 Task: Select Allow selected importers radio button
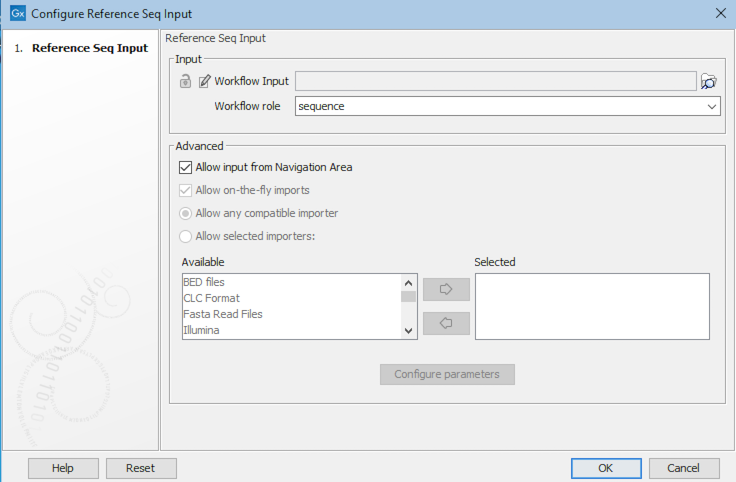(x=185, y=236)
